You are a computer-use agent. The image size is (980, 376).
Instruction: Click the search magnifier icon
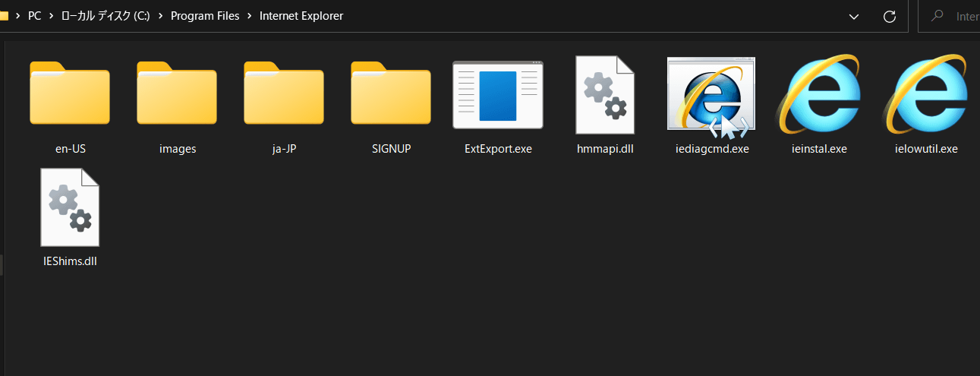pyautogui.click(x=938, y=16)
